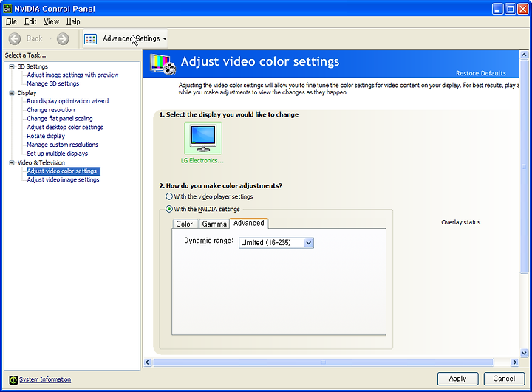
Task: Click the horizontal scrollbar right arrow
Action: click(515, 362)
